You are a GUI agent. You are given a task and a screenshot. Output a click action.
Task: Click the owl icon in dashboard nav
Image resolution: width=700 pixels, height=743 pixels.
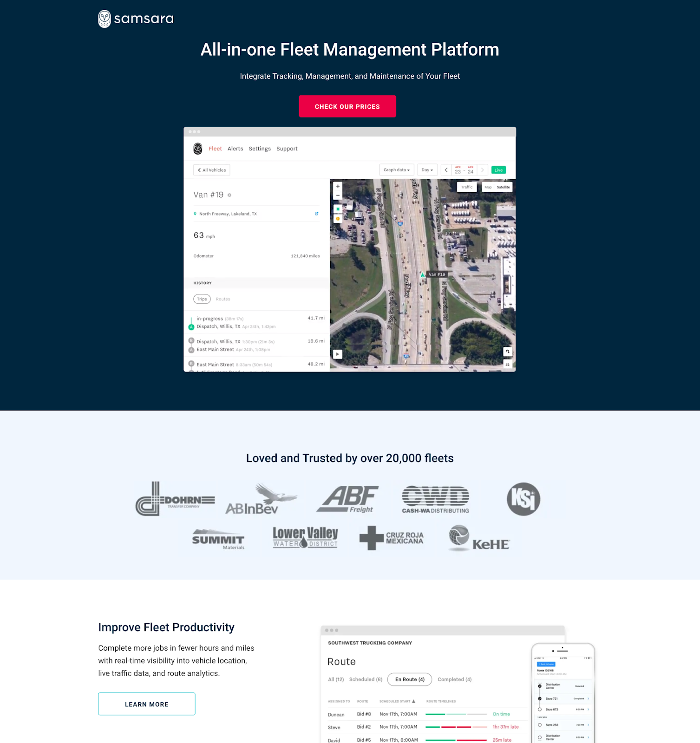click(x=198, y=149)
